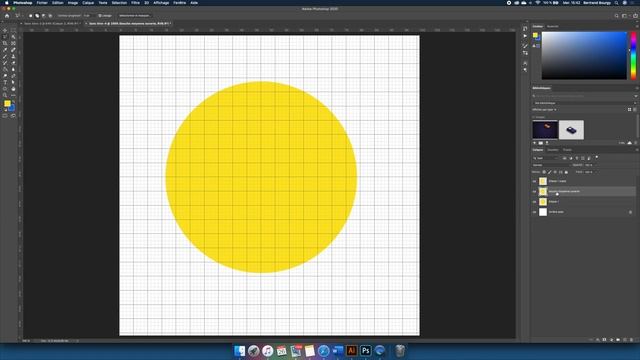Screen dimensions: 640x360
Task: Select the Move tool
Action: [5, 31]
